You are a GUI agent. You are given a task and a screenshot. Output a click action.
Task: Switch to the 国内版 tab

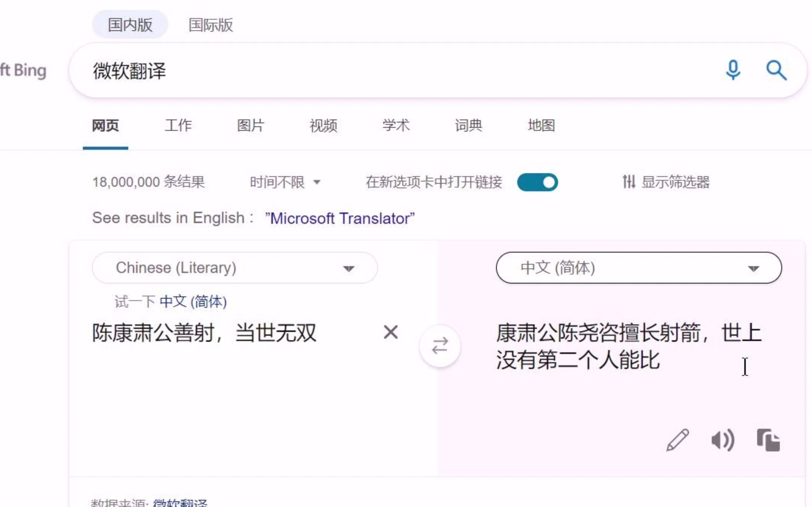point(130,25)
